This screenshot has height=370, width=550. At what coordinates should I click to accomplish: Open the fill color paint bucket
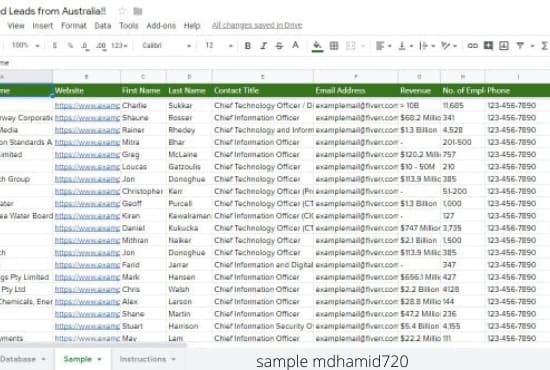coord(317,46)
